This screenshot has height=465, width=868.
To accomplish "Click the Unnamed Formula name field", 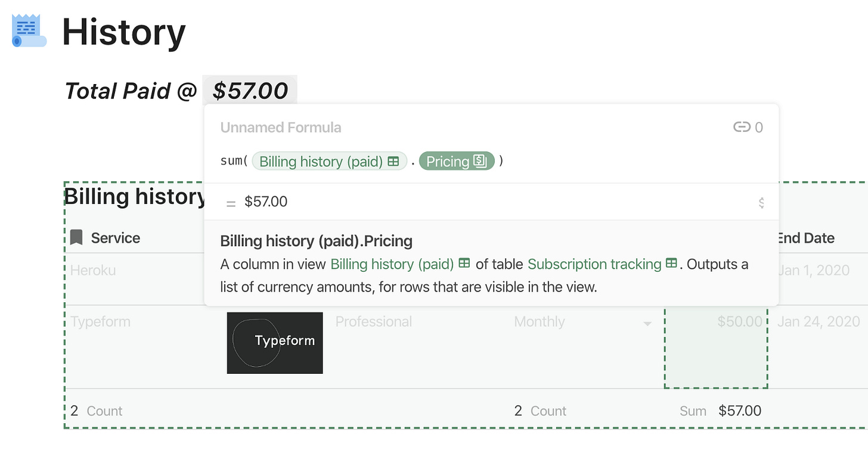I will tap(281, 128).
